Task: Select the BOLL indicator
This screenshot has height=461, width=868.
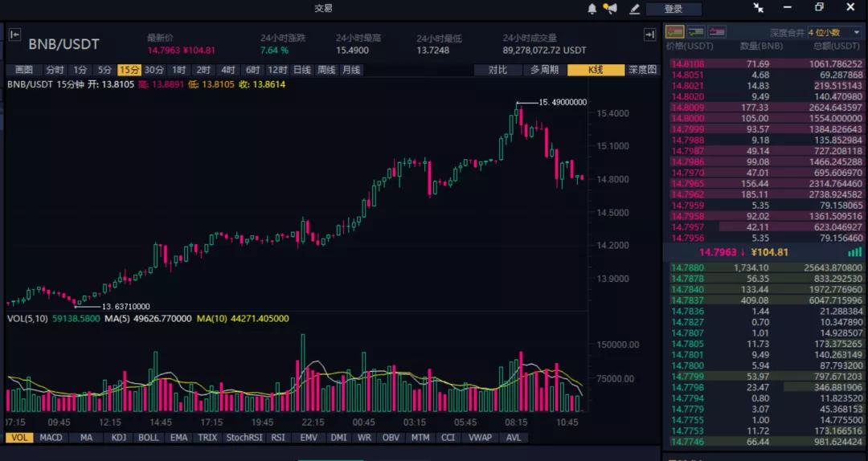Action: (149, 438)
